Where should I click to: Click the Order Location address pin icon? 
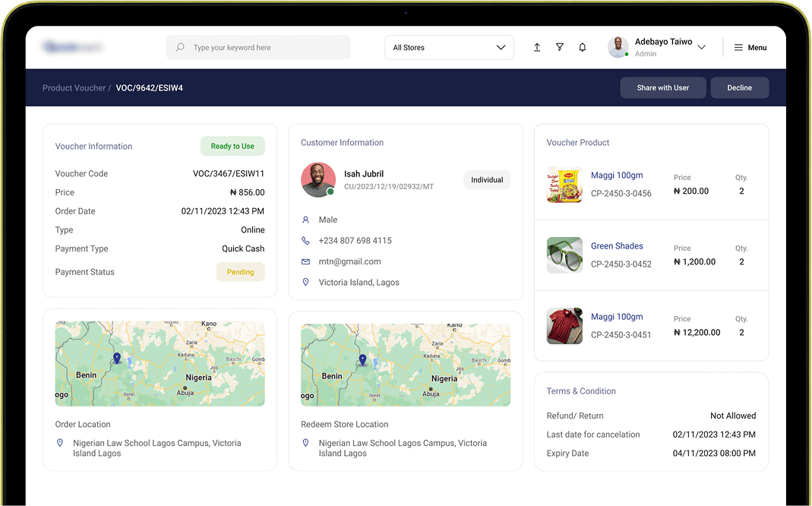coord(60,443)
